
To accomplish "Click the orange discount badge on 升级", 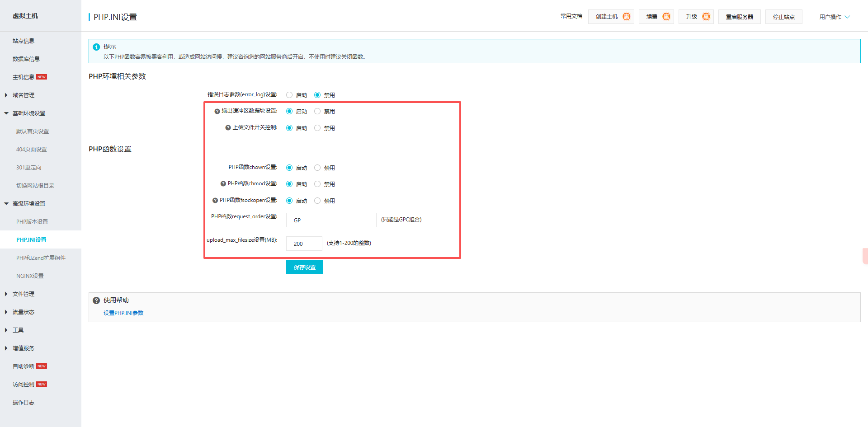I will point(706,17).
